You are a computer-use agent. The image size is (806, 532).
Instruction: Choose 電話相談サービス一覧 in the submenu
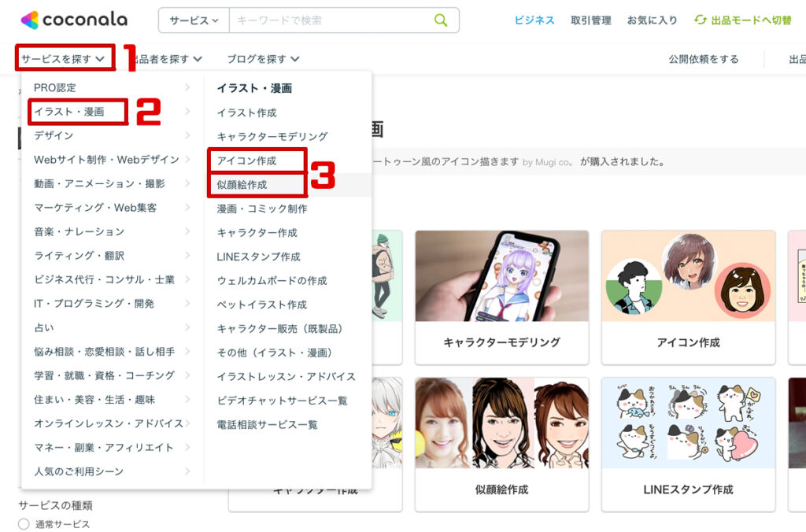click(267, 424)
